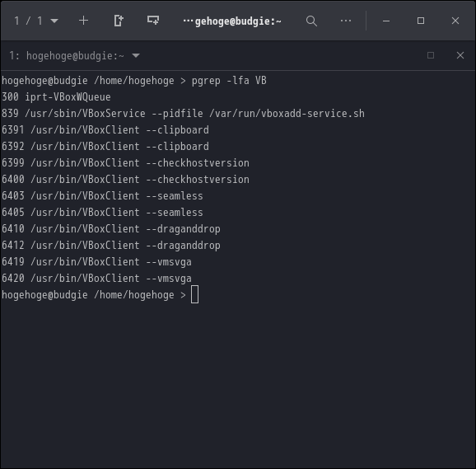
Task: Maximize the terminal pane 1
Action: (431, 55)
